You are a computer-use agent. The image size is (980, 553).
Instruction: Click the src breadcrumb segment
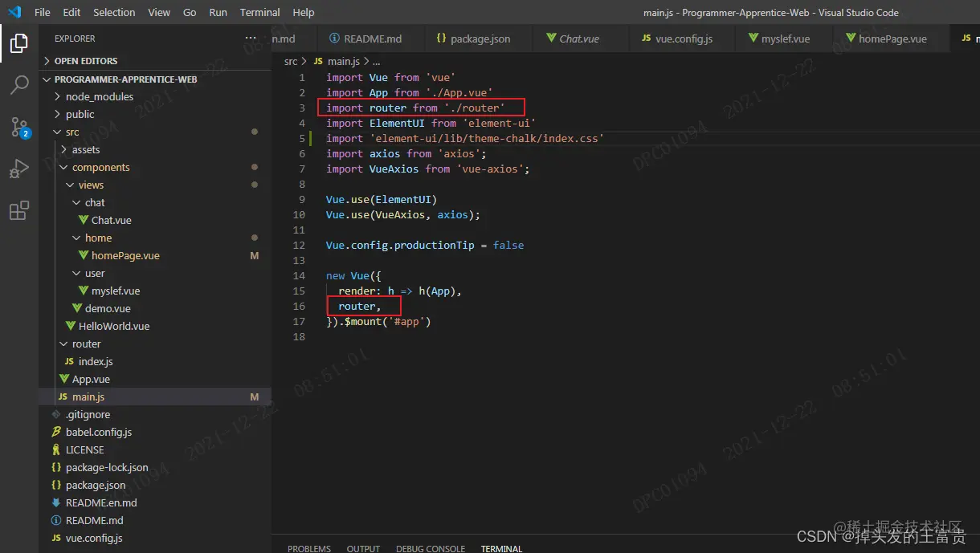291,61
